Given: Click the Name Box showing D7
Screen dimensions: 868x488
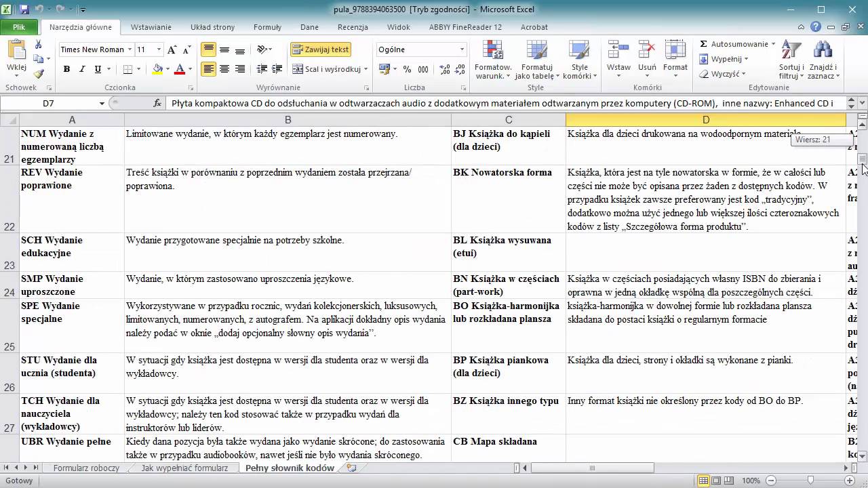Looking at the screenshot, I should click(47, 103).
